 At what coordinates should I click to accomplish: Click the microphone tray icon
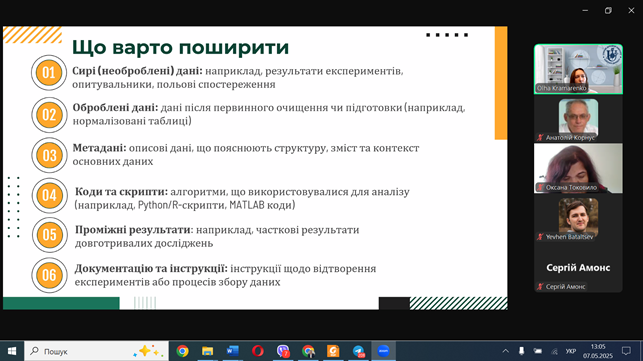[521, 351]
